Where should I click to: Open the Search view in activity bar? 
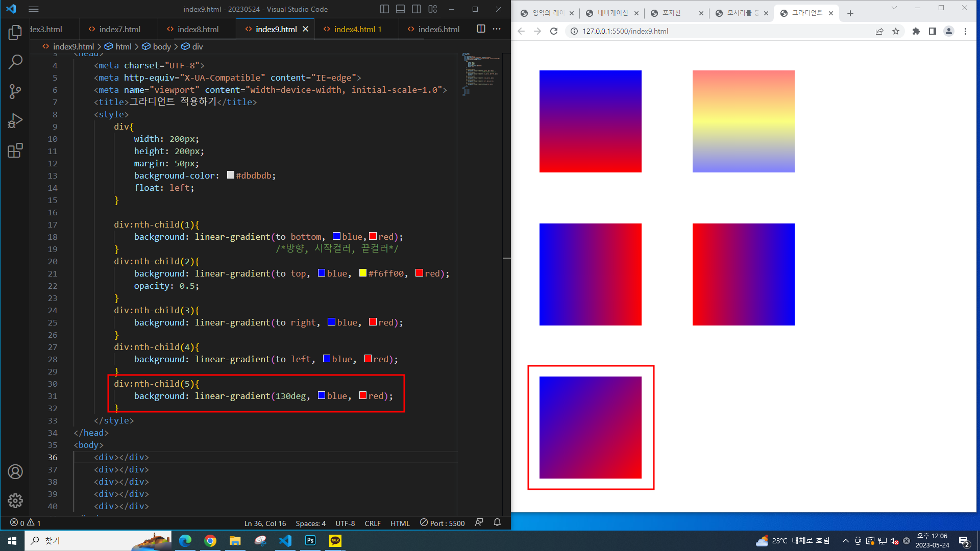coord(15,62)
